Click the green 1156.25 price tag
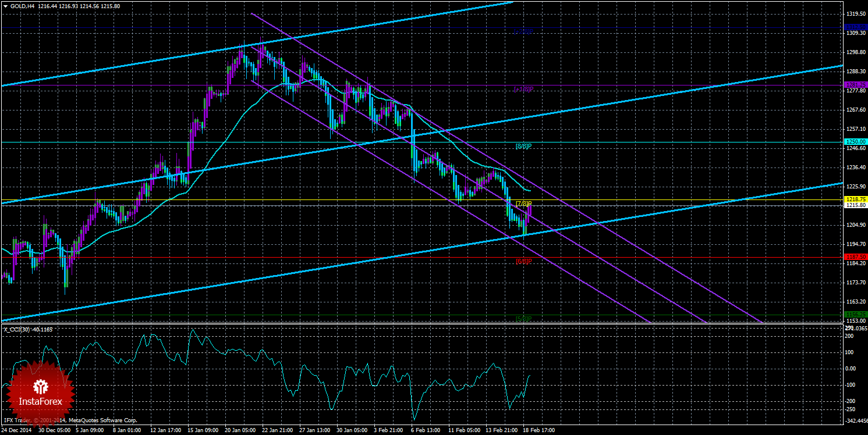This screenshot has height=435, width=868. (855, 314)
